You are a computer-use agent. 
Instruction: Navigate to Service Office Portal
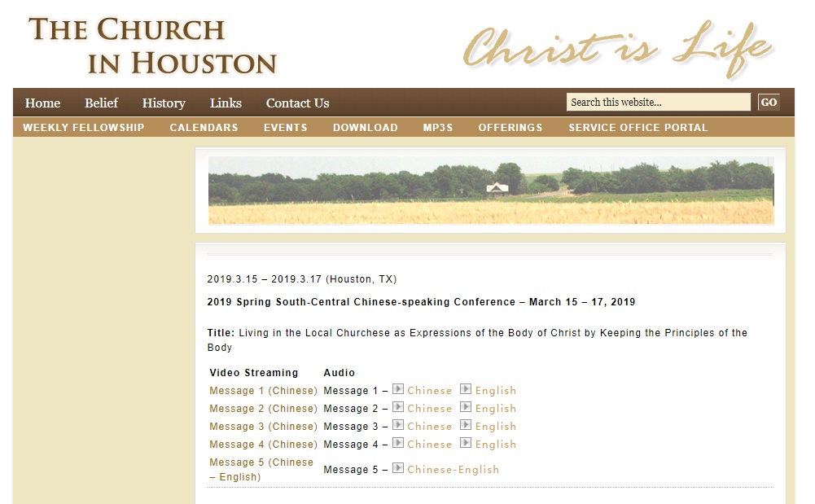point(638,128)
